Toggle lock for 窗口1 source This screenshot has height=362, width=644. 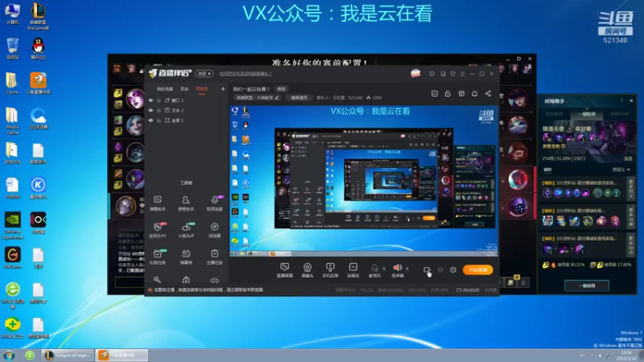[159, 100]
